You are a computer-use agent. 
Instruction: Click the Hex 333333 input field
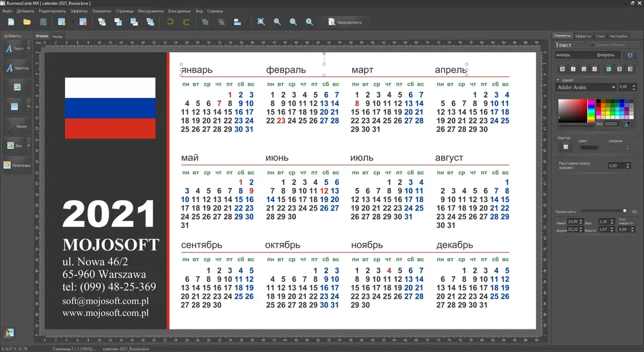click(x=612, y=124)
